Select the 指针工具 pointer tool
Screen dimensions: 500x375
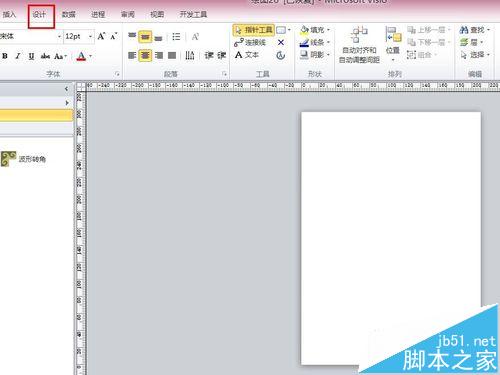tap(254, 30)
